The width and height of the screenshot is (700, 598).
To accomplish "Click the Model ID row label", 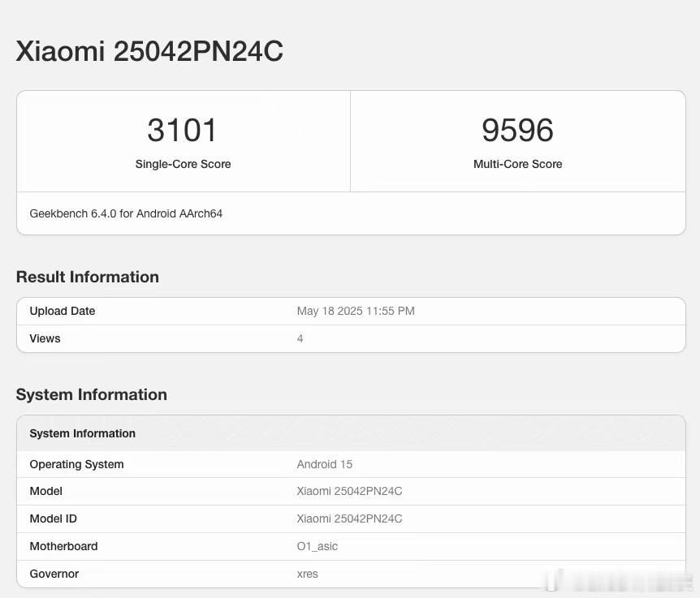I will [x=53, y=518].
